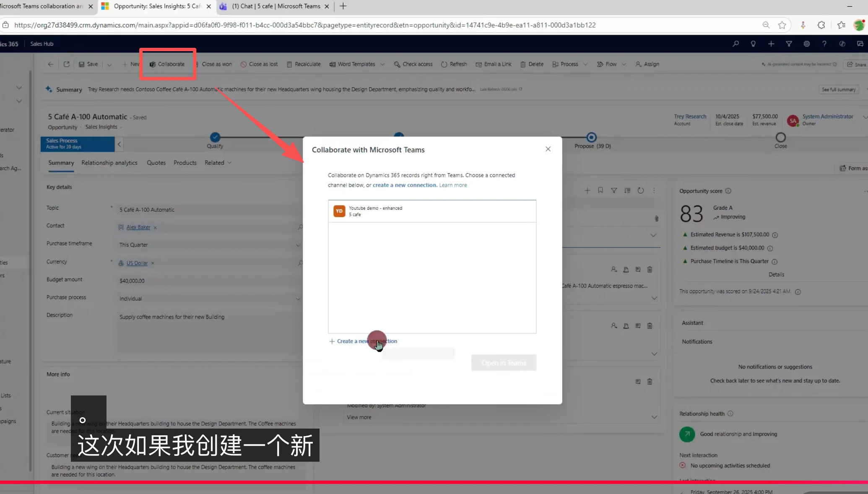Click the Budget amount field
Screen dimensions: 868x494
[x=210, y=281]
